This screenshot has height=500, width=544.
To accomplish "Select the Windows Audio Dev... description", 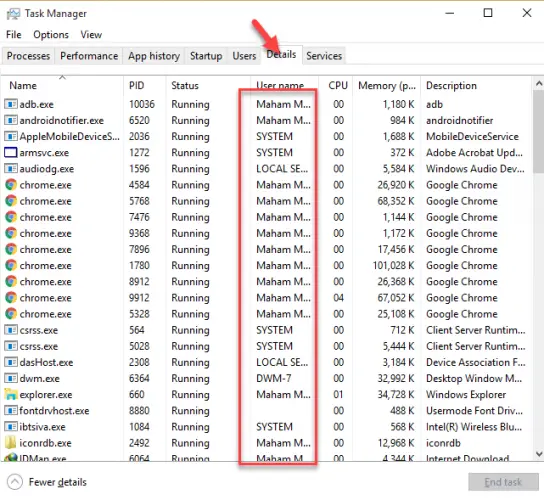I will (475, 169).
